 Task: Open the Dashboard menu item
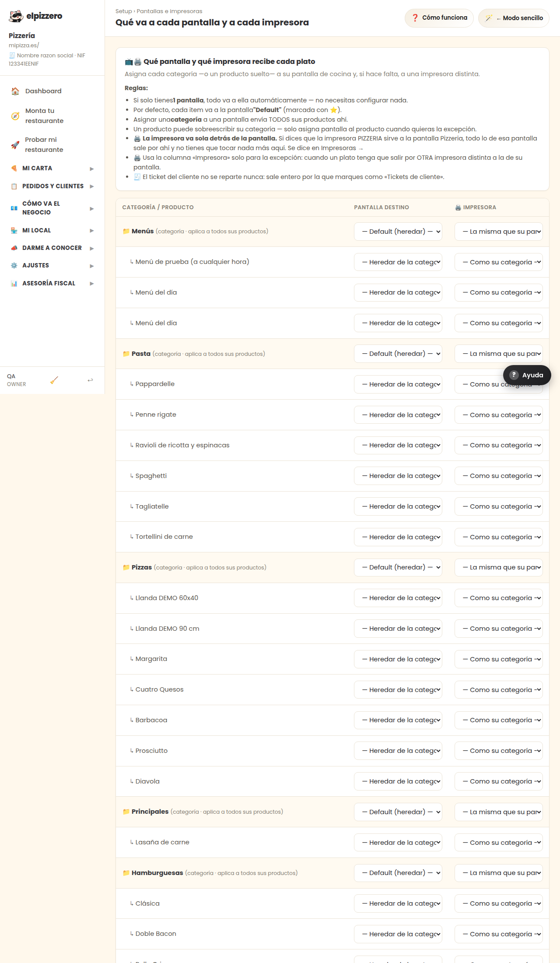pyautogui.click(x=52, y=91)
